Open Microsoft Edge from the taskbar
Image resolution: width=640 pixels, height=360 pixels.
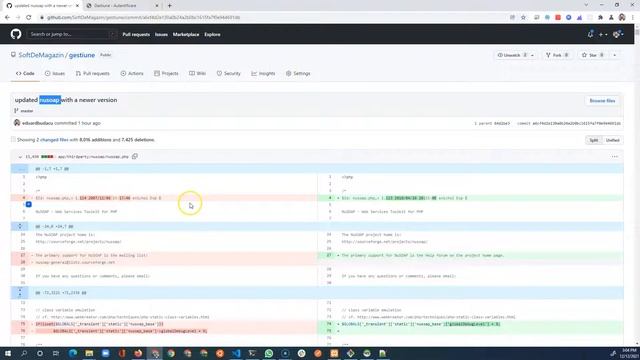73,353
